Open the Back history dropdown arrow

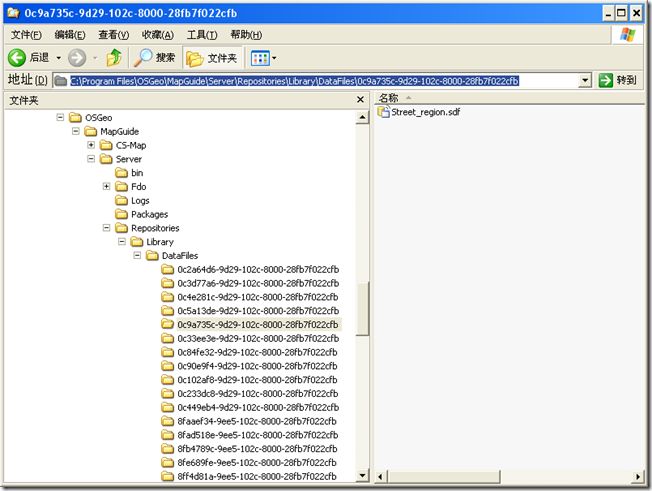[x=59, y=58]
